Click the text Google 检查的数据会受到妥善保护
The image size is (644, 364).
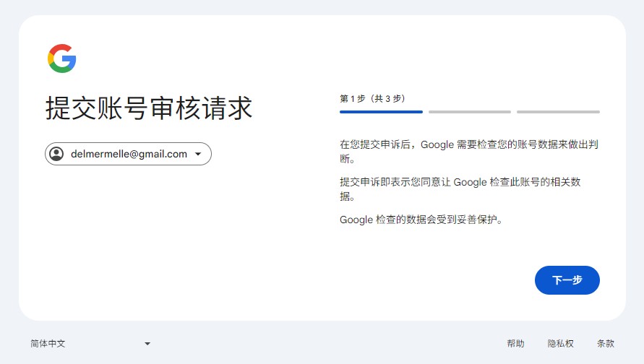(x=421, y=220)
